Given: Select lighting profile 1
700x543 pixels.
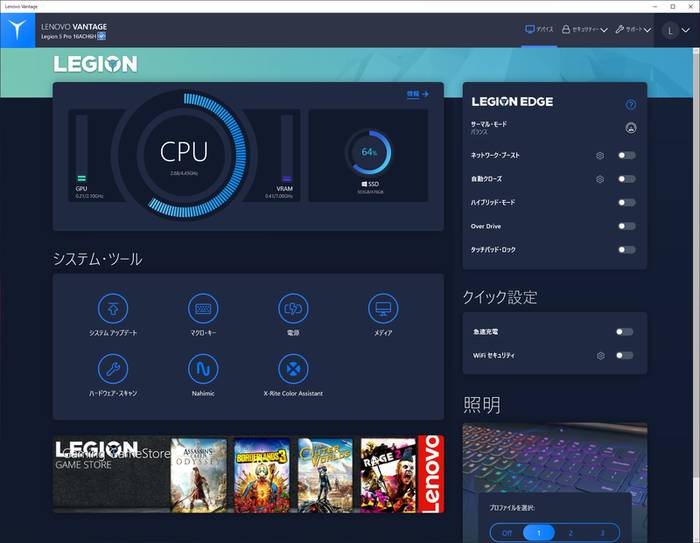Looking at the screenshot, I should point(539,533).
